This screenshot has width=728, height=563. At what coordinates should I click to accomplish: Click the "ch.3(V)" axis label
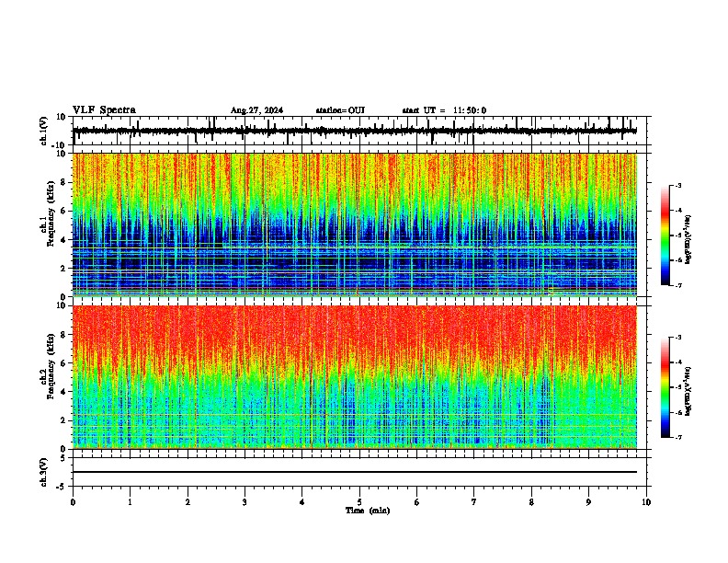click(44, 472)
